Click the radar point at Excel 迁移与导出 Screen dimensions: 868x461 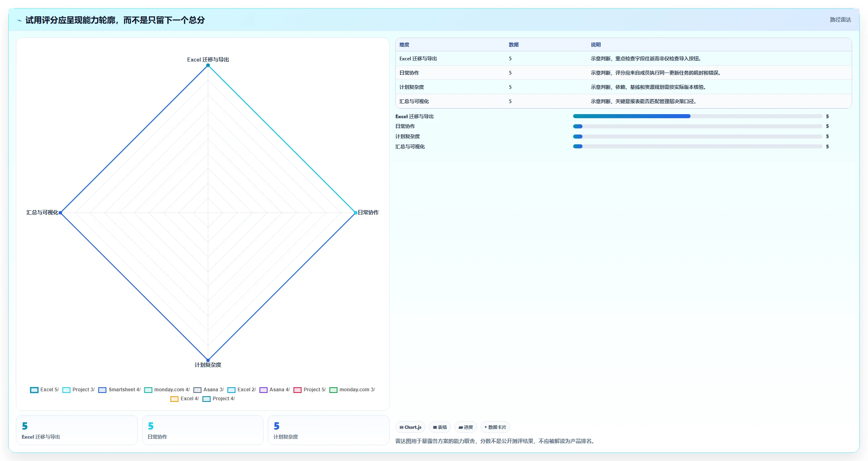[x=208, y=65]
